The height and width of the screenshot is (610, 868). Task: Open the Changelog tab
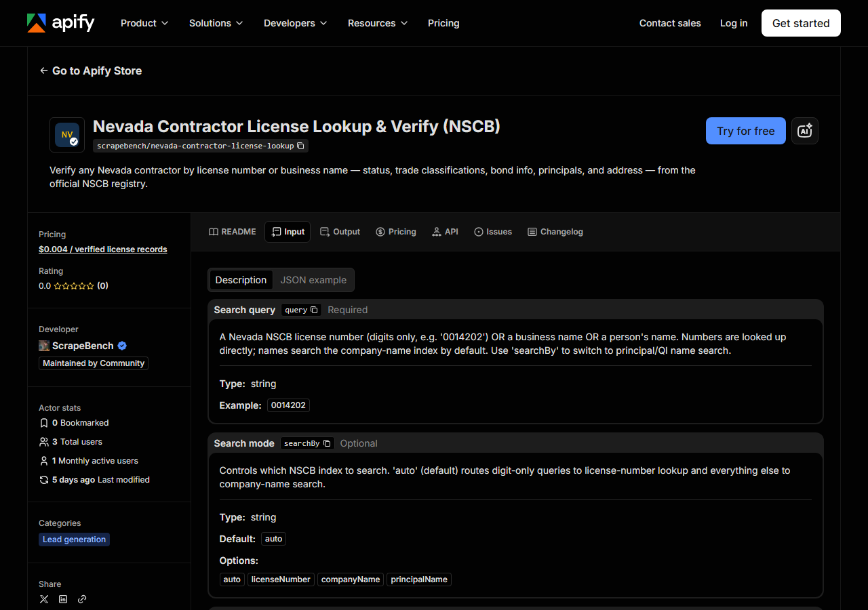(555, 232)
